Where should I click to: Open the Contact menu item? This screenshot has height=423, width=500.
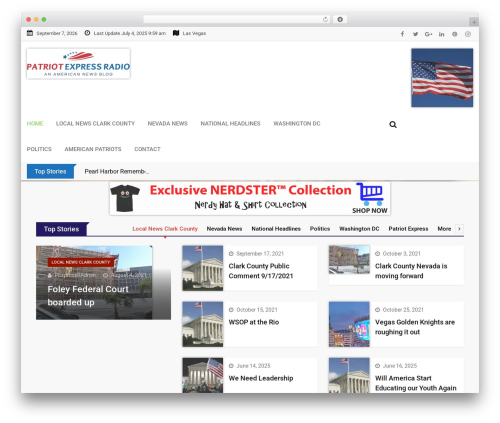(147, 149)
